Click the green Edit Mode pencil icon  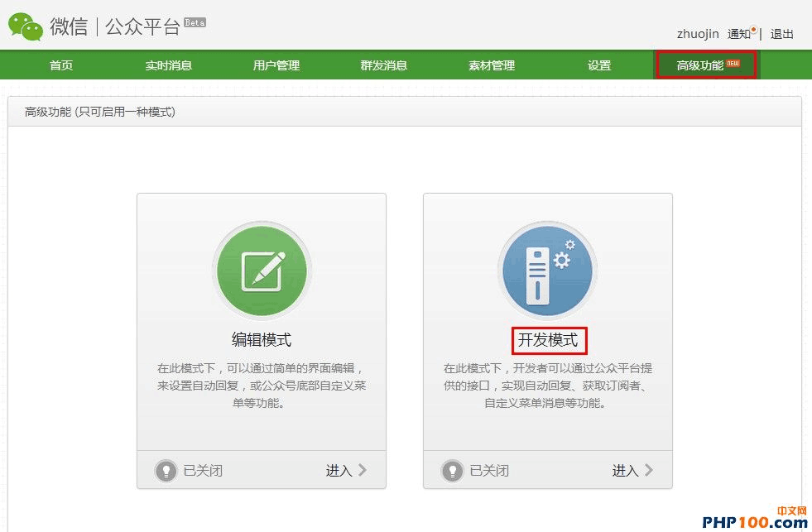[262, 271]
